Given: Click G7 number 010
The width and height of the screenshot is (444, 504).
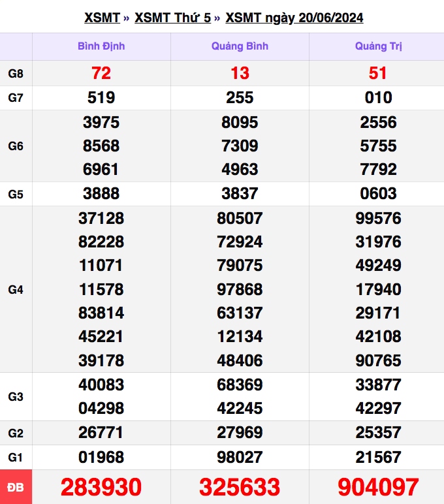Looking at the screenshot, I should [379, 98].
